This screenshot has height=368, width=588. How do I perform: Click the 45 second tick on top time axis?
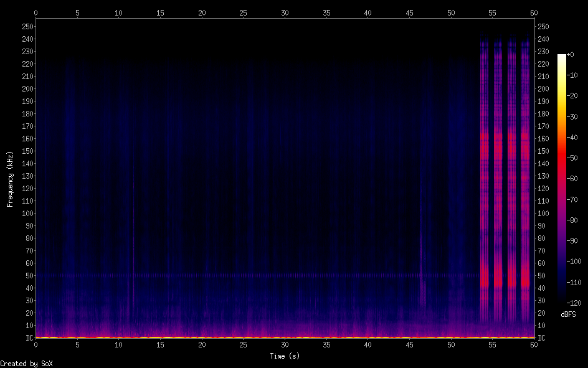coord(409,12)
